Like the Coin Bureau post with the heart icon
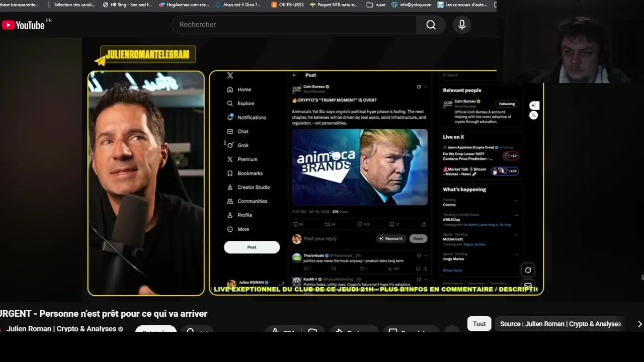Image resolution: width=644 pixels, height=362 pixels. click(x=360, y=224)
